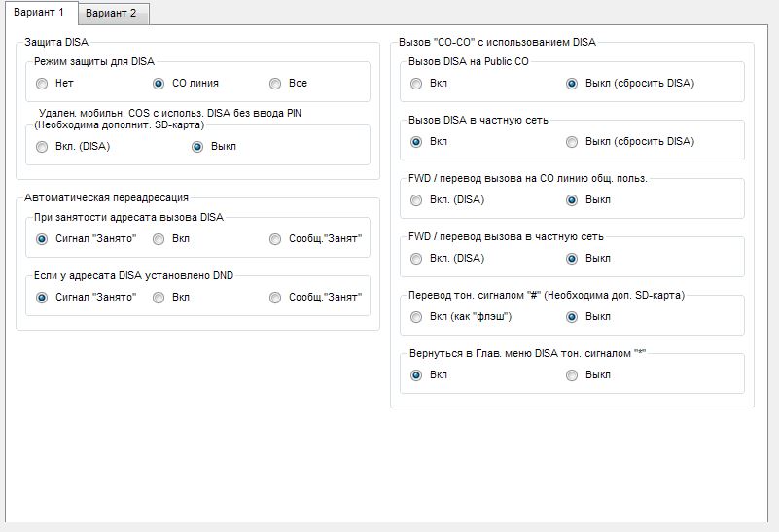Select Нет for DISA protection mode

pos(42,84)
